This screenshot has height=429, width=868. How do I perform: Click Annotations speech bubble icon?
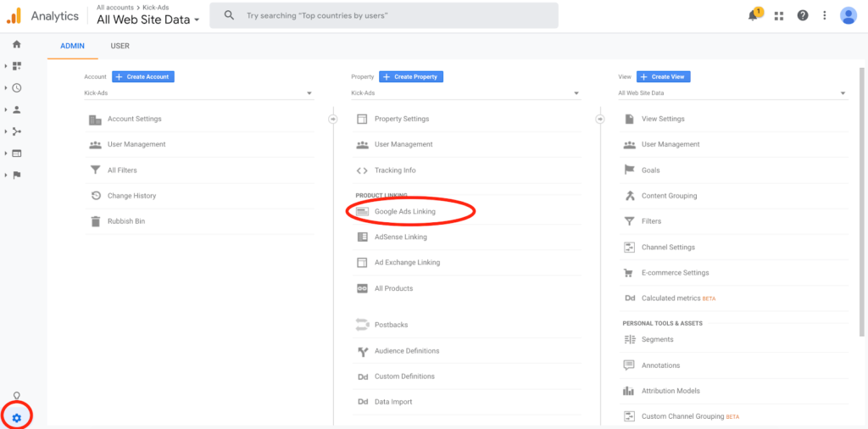629,365
